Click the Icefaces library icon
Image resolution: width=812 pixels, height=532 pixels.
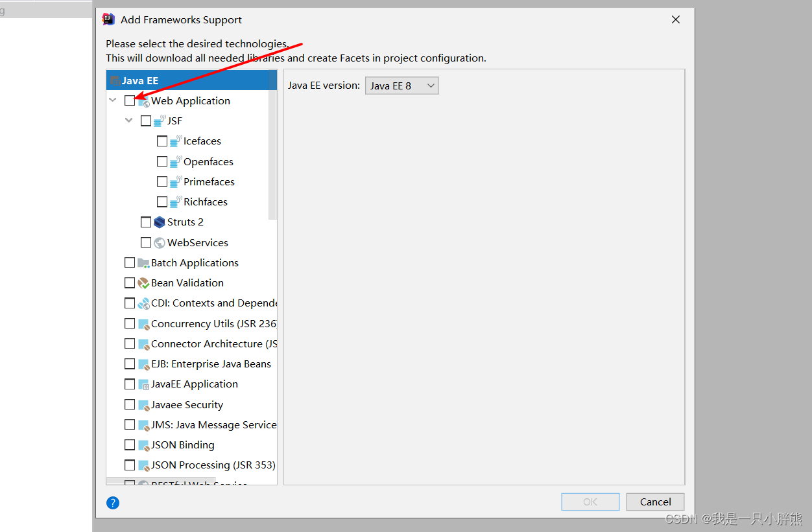176,141
